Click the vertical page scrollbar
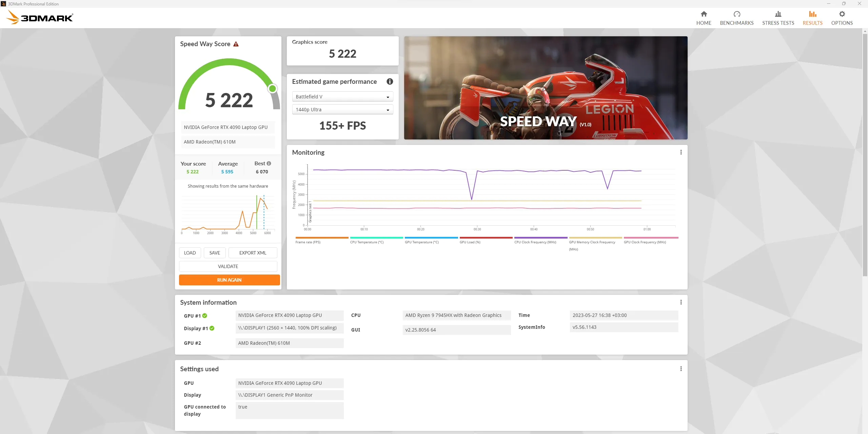The width and height of the screenshot is (868, 434). pyautogui.click(x=865, y=155)
